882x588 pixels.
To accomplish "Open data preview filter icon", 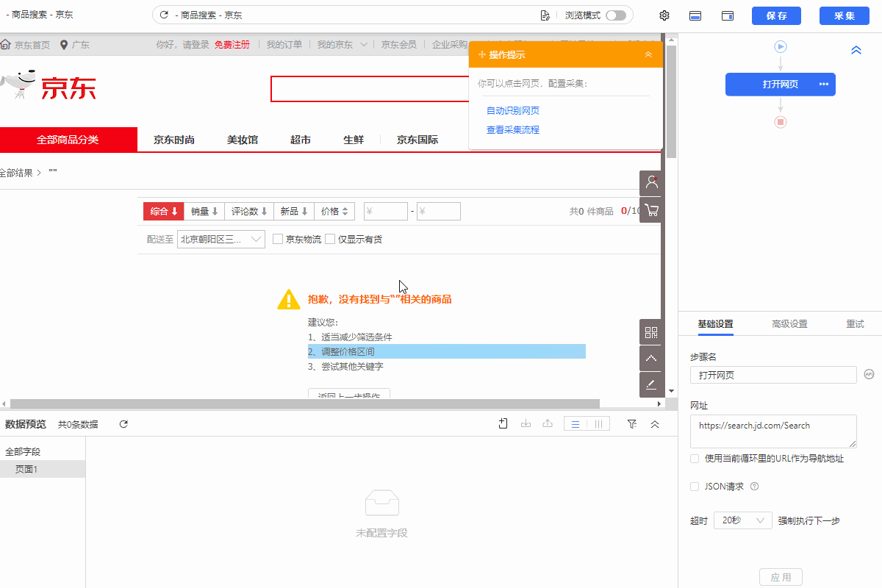I will tap(632, 424).
